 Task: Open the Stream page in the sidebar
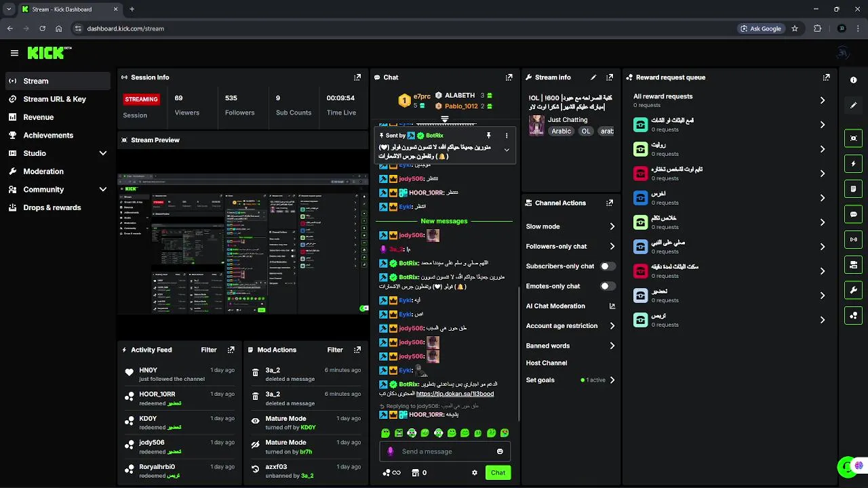click(58, 81)
